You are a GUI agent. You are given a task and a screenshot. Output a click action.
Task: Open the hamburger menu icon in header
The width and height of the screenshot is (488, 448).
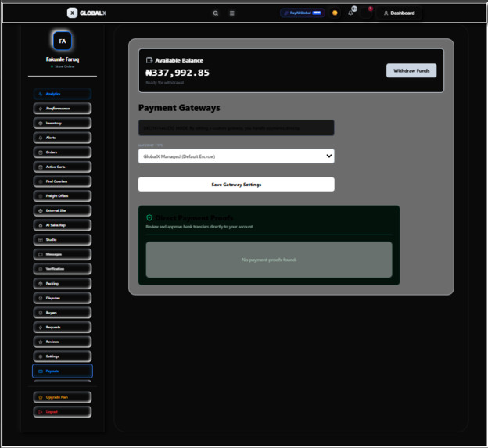pyautogui.click(x=231, y=13)
